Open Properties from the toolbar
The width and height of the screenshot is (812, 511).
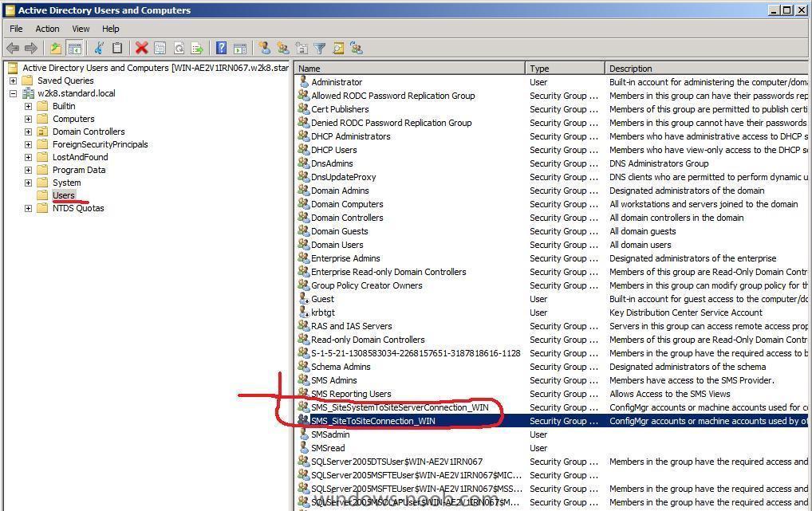(160, 49)
